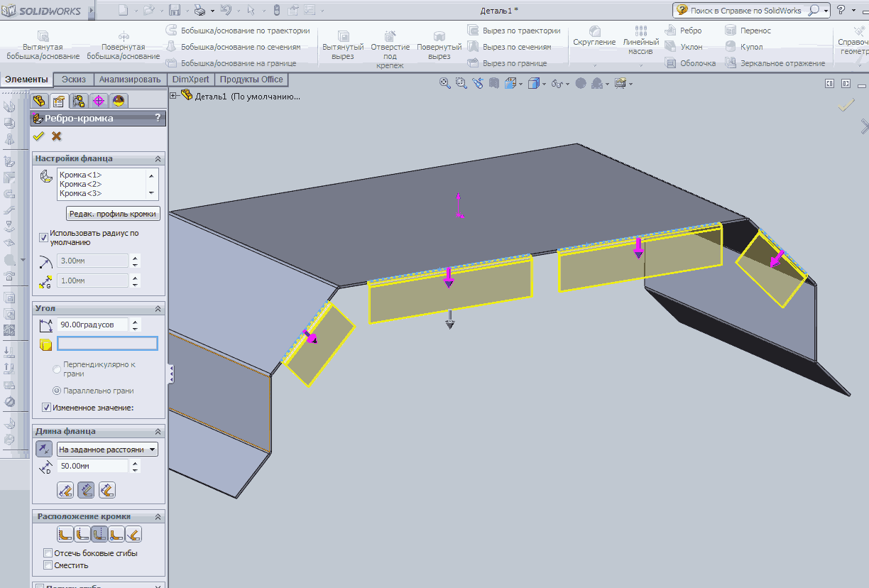
Task: Switch to the Эскиз tab
Action: [74, 80]
